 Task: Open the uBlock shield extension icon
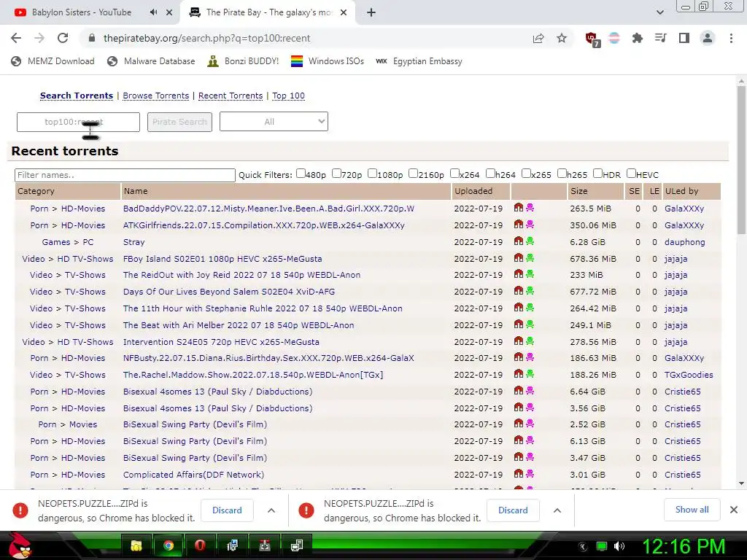coord(592,39)
